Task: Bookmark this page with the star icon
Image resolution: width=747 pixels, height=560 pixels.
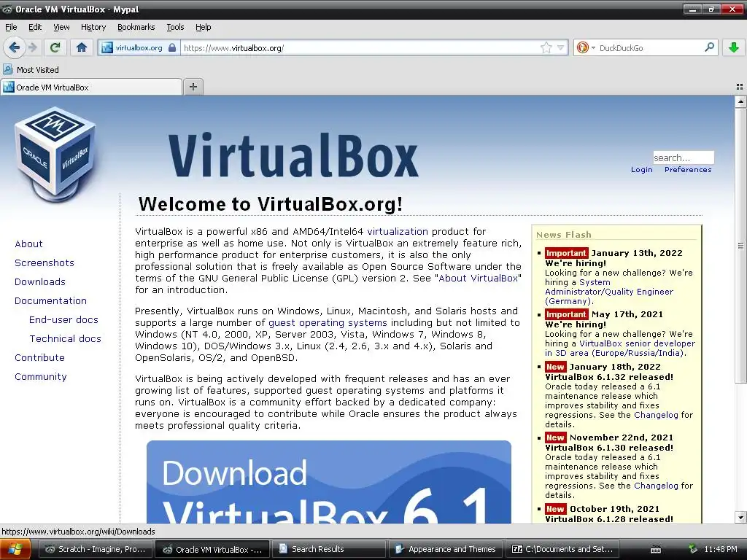Action: [546, 47]
